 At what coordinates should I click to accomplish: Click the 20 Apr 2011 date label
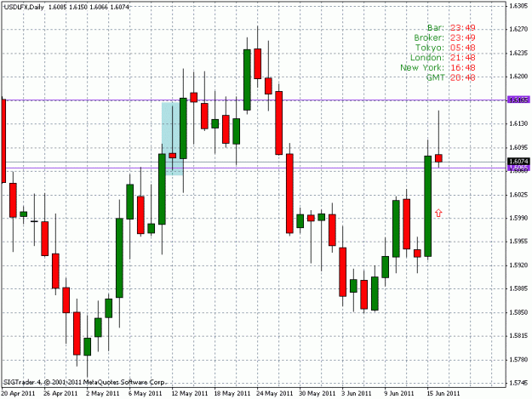pyautogui.click(x=18, y=393)
